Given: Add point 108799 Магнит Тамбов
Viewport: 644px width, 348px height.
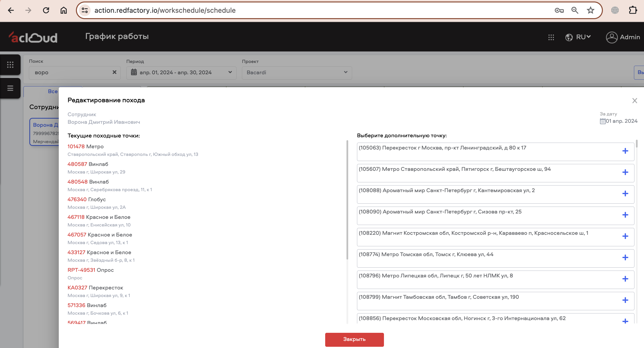Looking at the screenshot, I should tap(625, 300).
